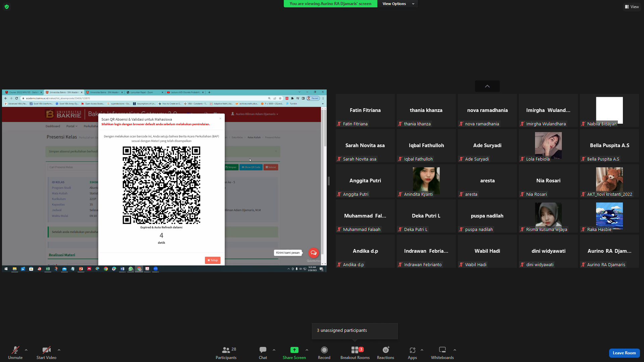This screenshot has width=644, height=362.
Task: Switch to the Lecture ch05 Discrete Probability tab
Action: point(185,92)
